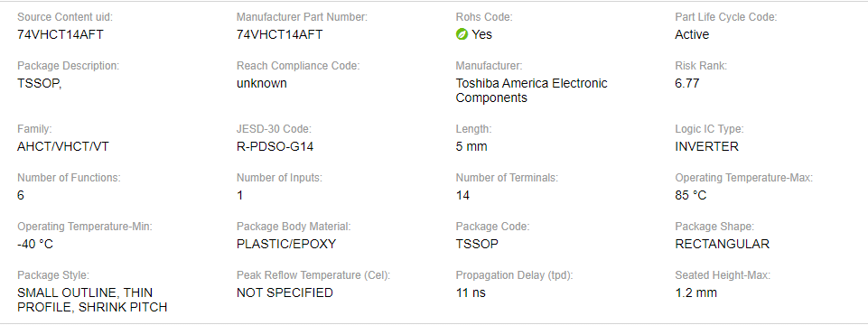
Task: Click the Risk Rank value 6.77
Action: coord(687,84)
